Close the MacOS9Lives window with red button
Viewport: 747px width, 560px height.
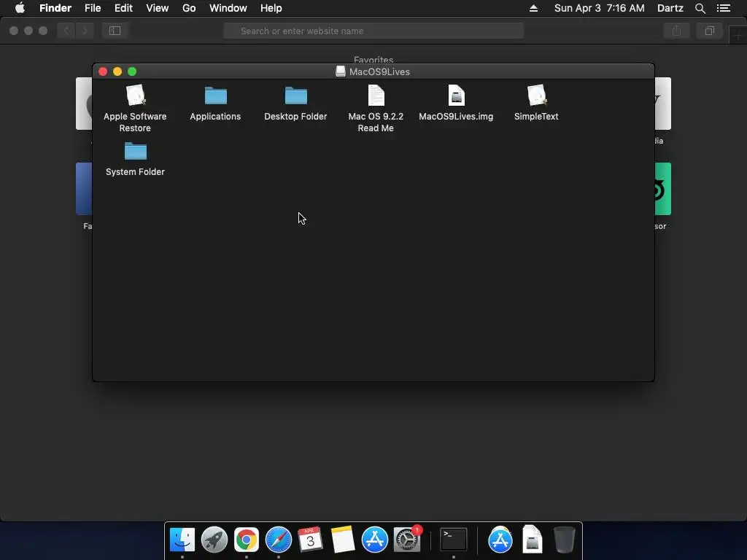click(x=103, y=71)
